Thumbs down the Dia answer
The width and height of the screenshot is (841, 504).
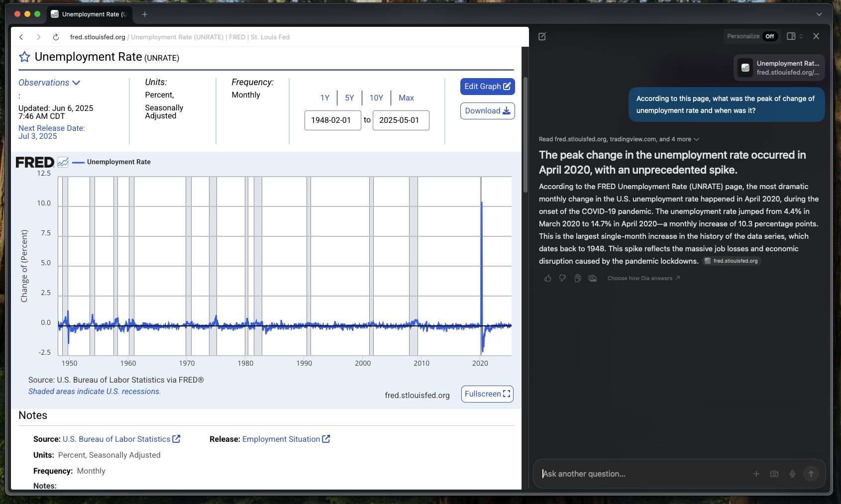tap(563, 278)
